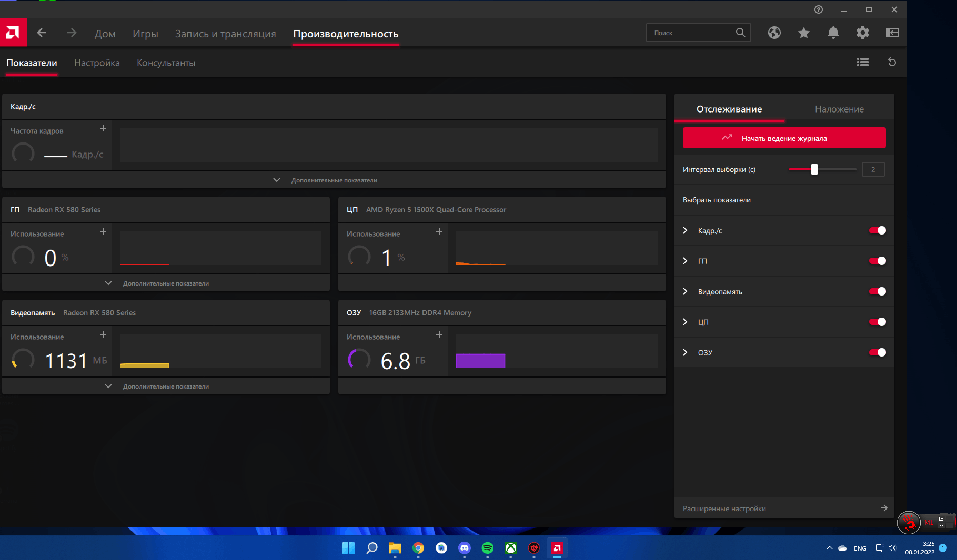Open Google Chrome from taskbar
Screen dimensions: 957x560
[x=418, y=548]
